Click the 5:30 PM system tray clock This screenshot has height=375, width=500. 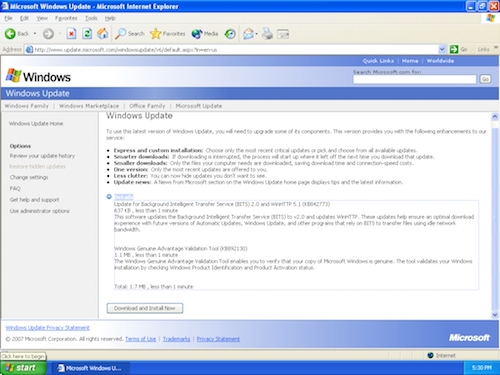(x=482, y=368)
